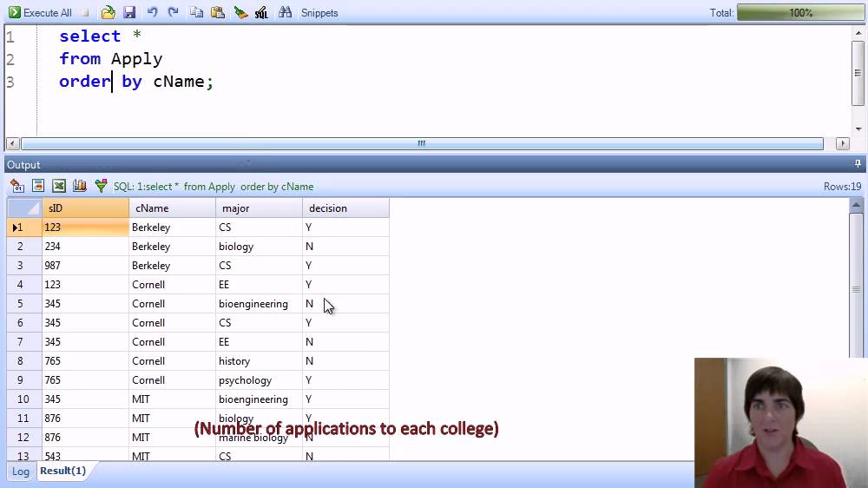The image size is (868, 488).
Task: Click the filter funnel icon
Action: [x=101, y=186]
